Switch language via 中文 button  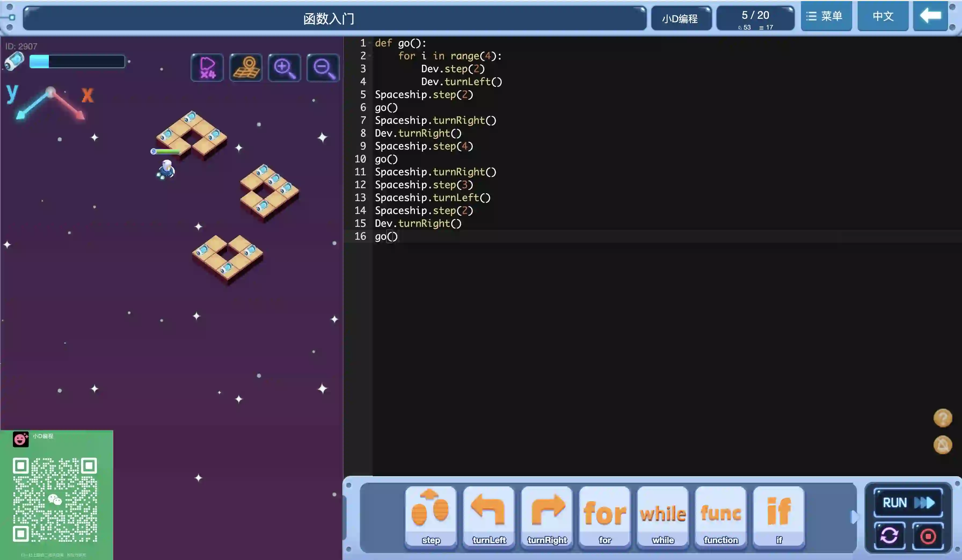[x=883, y=16]
